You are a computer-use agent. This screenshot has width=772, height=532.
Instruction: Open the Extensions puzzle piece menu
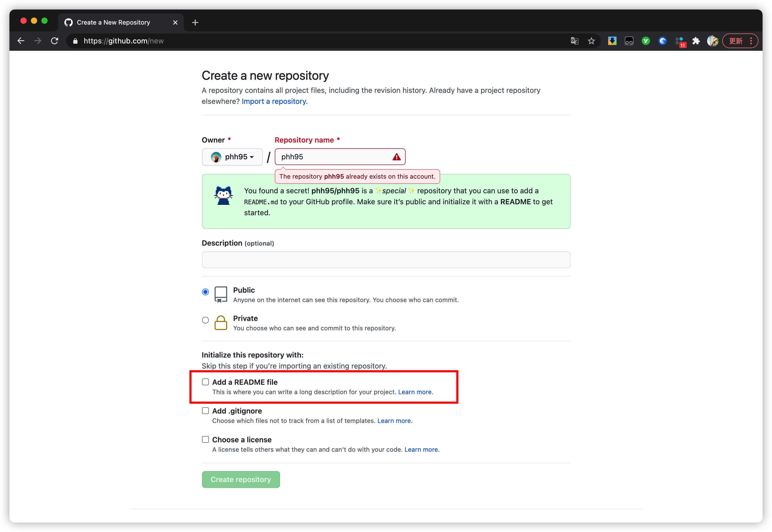click(696, 41)
